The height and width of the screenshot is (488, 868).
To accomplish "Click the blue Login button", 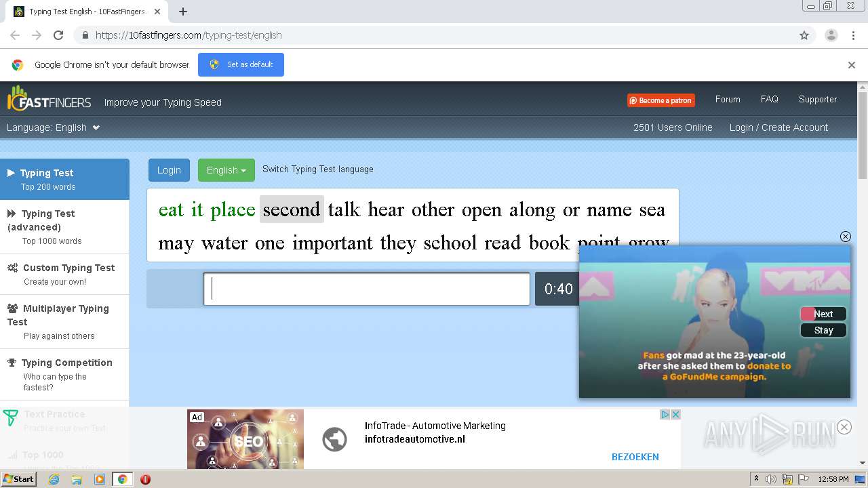I will point(169,170).
